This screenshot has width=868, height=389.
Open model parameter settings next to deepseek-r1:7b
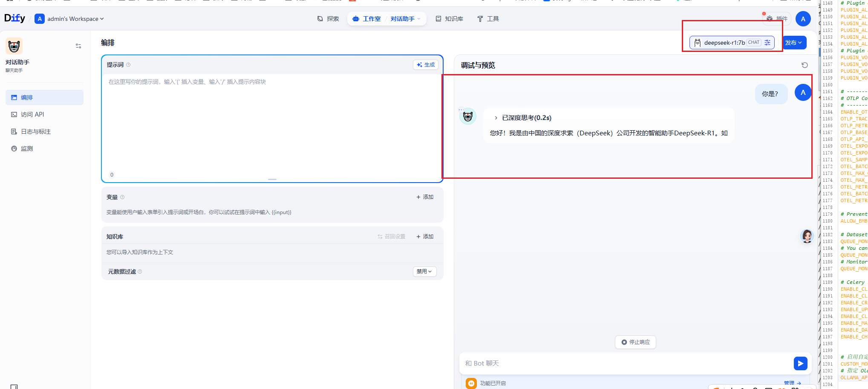(767, 43)
